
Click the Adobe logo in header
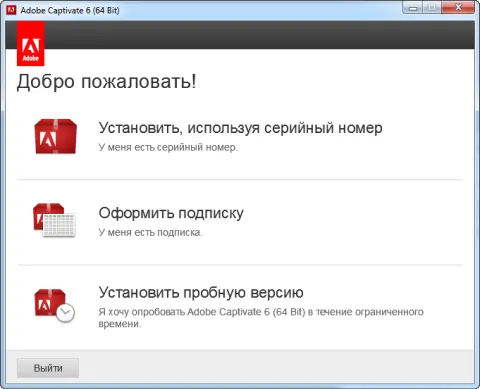[31, 44]
